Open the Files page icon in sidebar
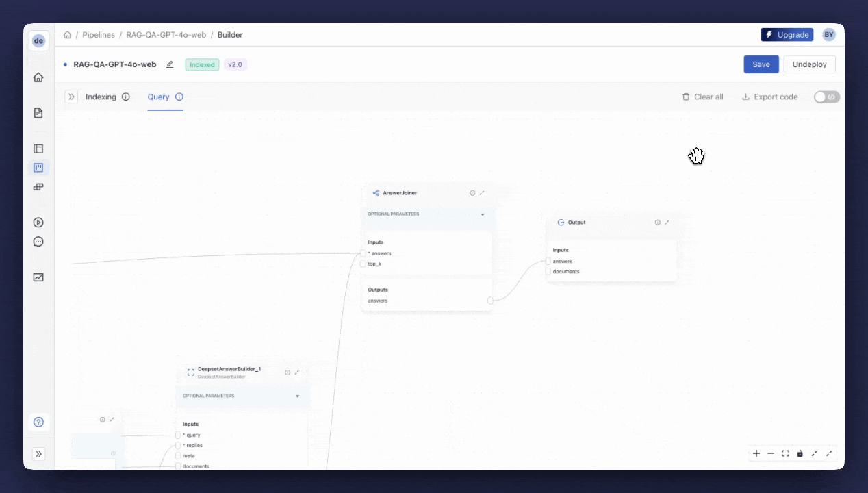The width and height of the screenshot is (868, 493). [x=38, y=113]
